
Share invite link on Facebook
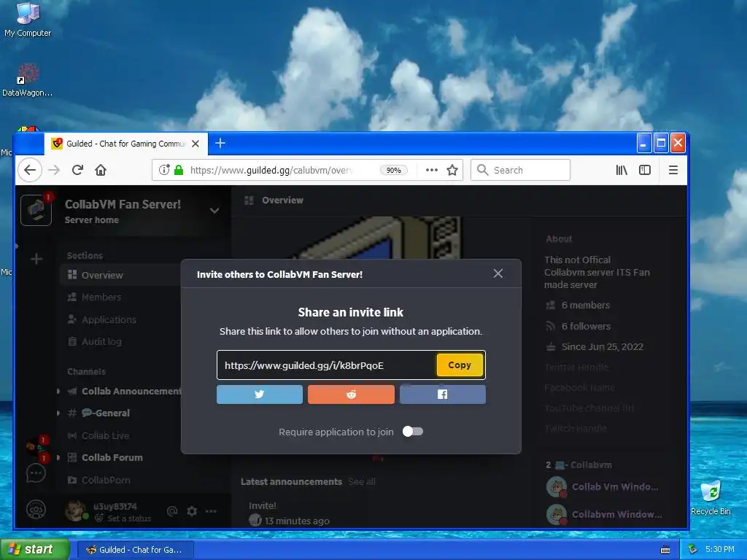pyautogui.click(x=443, y=394)
